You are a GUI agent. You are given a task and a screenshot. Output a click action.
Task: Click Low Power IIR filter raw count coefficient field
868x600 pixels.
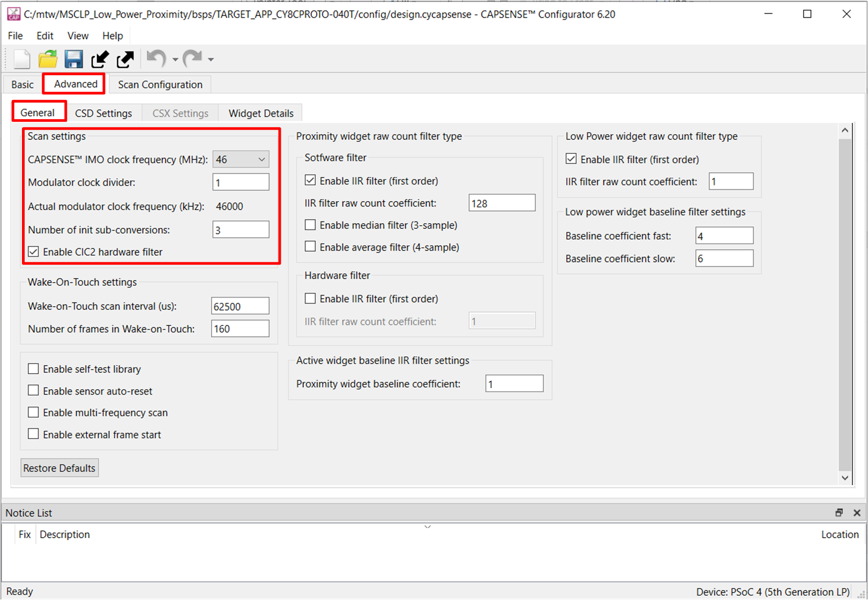(x=731, y=181)
